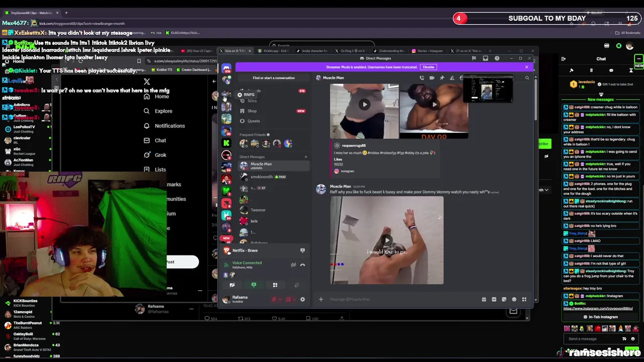Open Discord help question mark icon
Screen dimensions: 644x362
pos(497,58)
